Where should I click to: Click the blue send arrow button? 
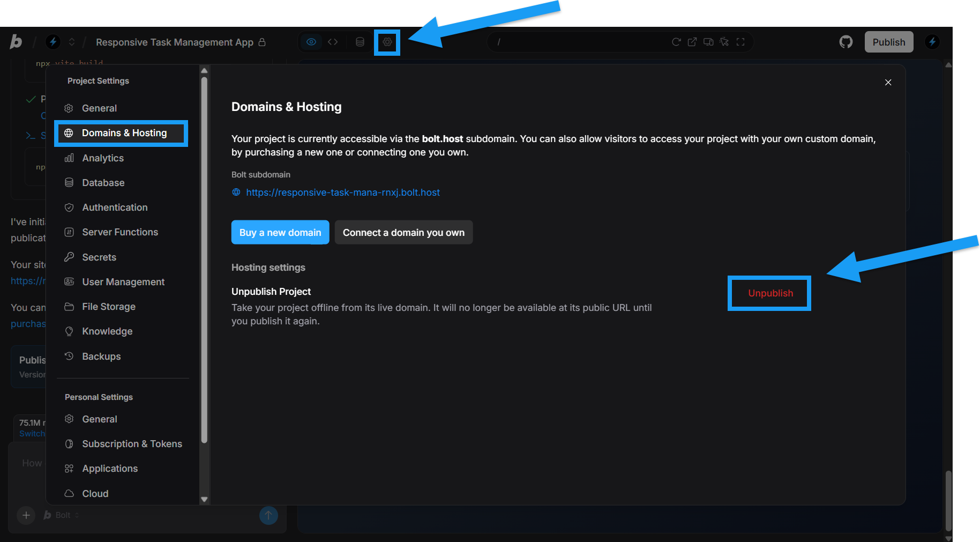[268, 515]
